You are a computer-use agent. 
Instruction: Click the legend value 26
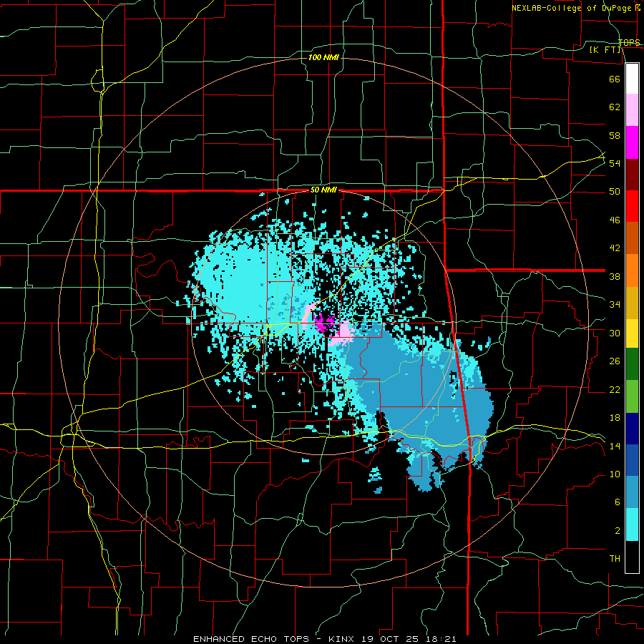[x=615, y=361]
